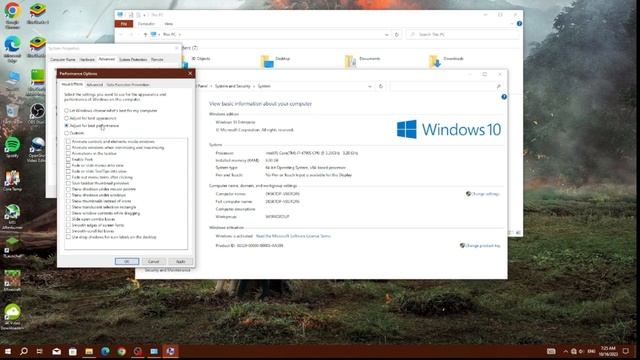Open notification center in system tray
The height and width of the screenshot is (360, 640).
(626, 351)
